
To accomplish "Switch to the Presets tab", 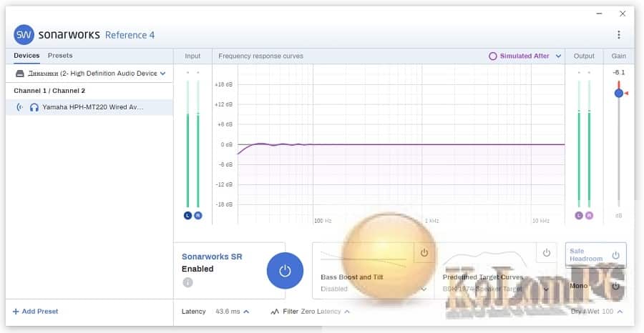I will [x=60, y=55].
